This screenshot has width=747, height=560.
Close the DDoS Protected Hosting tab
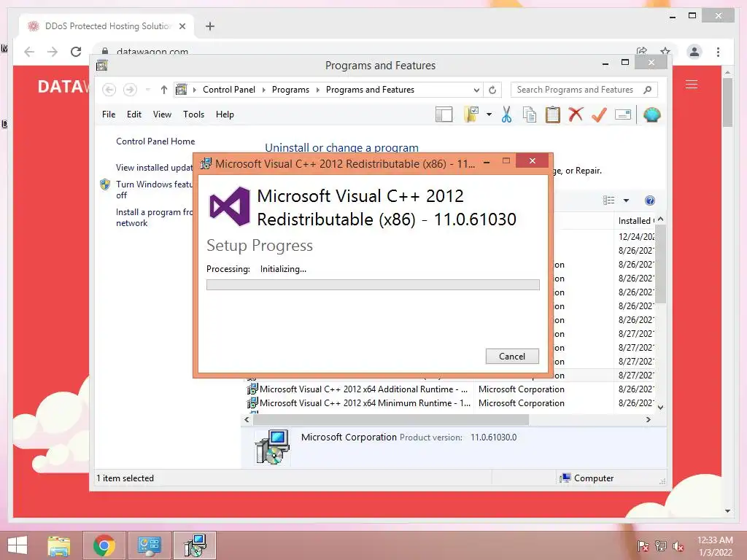tap(182, 26)
